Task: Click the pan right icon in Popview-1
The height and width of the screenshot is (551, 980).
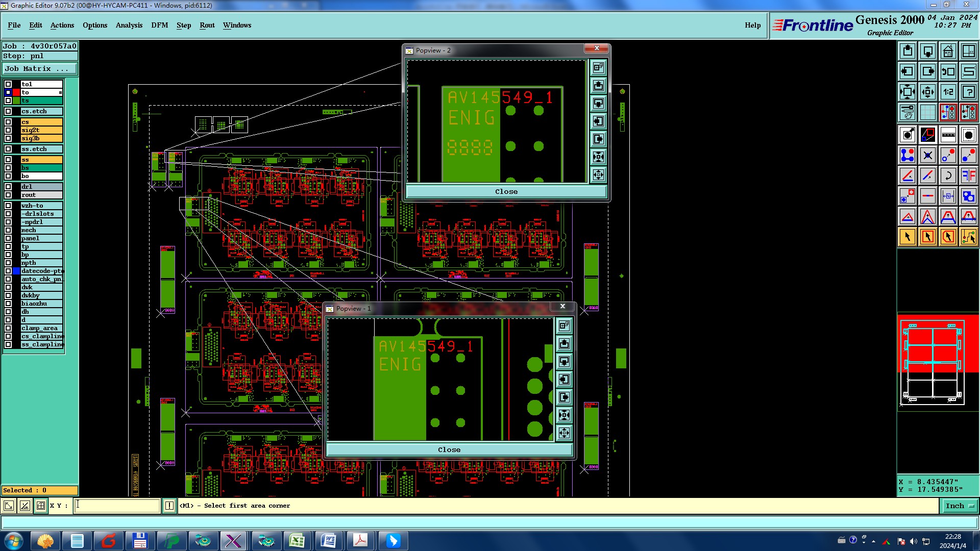Action: [x=564, y=397]
